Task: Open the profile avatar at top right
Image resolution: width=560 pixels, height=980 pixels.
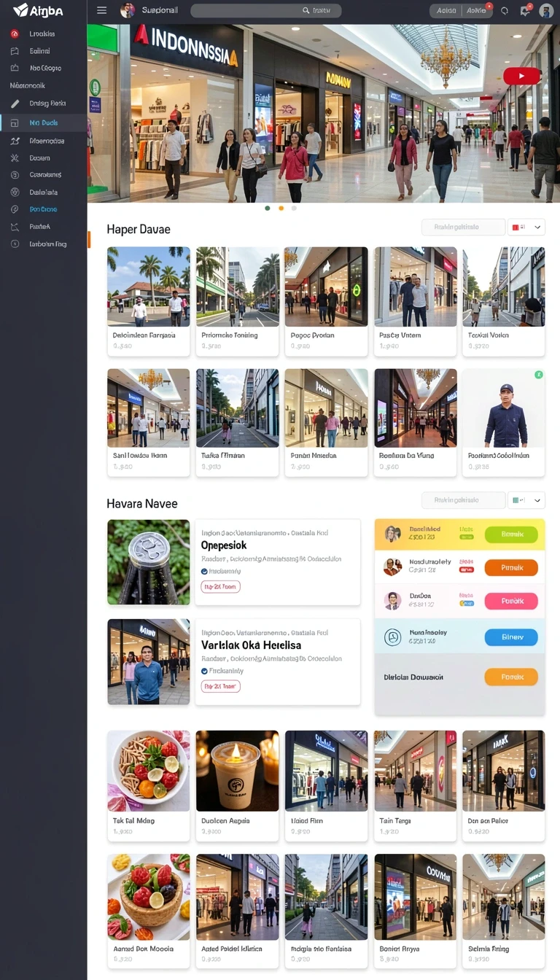Action: (546, 10)
